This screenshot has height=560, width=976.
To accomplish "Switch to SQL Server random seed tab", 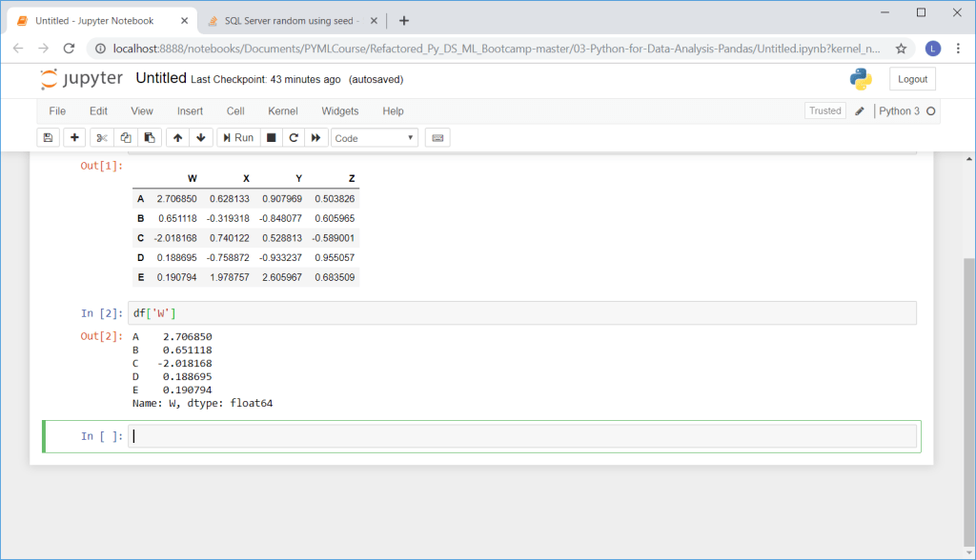I will (x=284, y=20).
